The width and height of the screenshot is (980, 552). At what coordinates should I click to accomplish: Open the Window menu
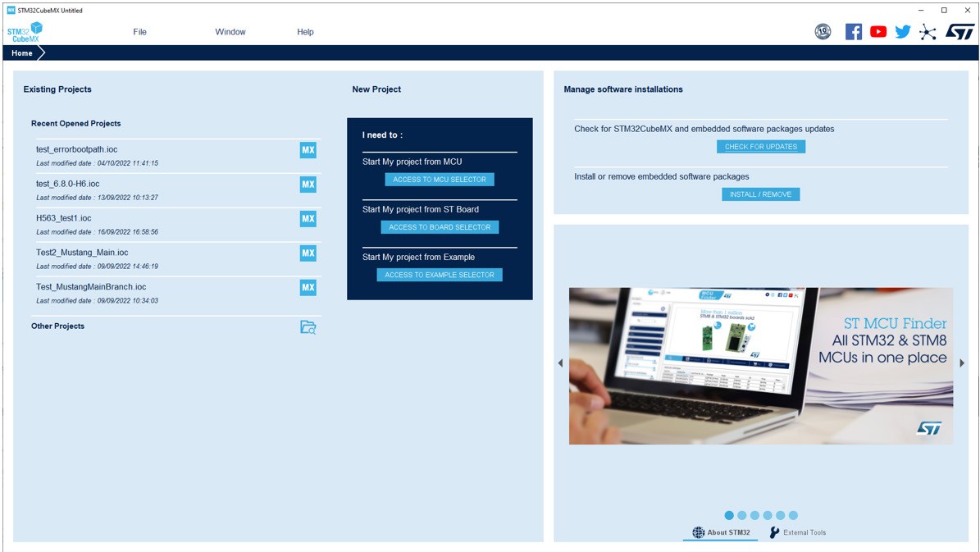click(230, 32)
